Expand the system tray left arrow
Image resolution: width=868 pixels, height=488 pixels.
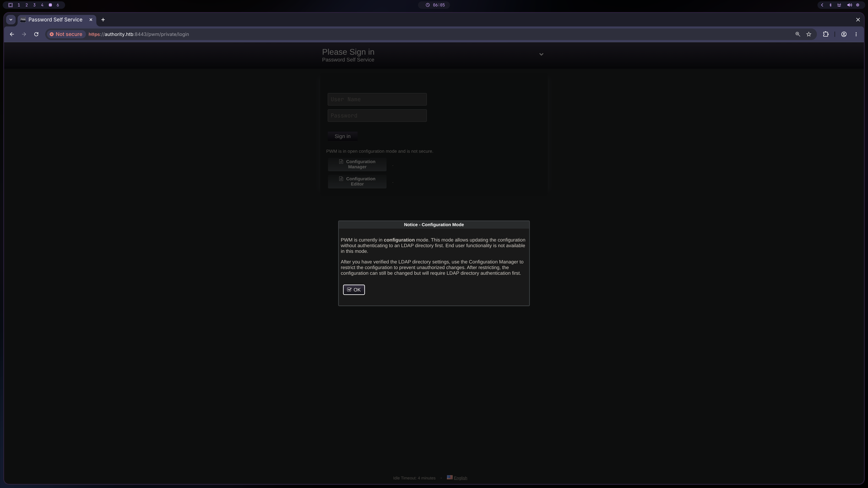point(822,5)
